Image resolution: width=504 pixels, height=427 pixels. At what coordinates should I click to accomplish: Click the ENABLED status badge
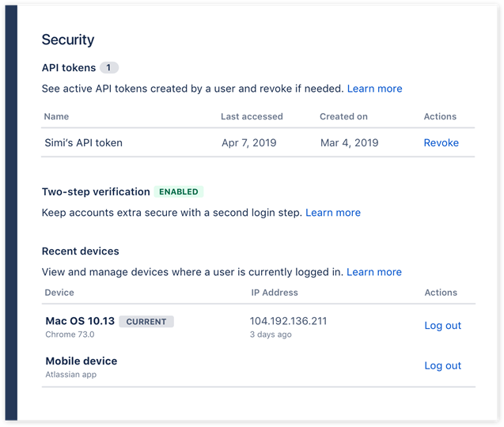click(x=179, y=192)
